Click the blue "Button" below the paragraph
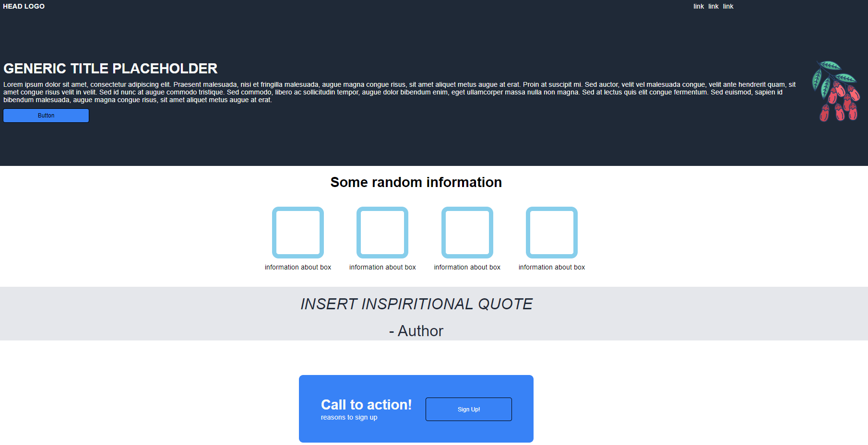 (46, 115)
